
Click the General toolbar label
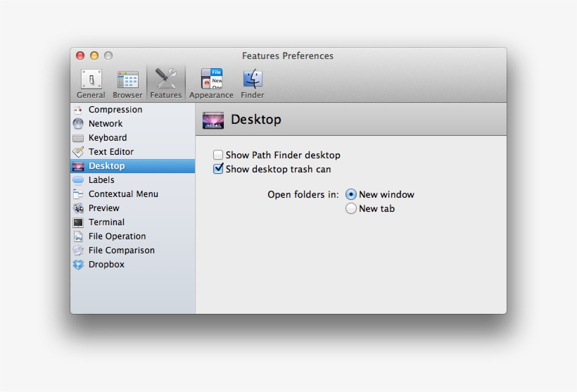(91, 95)
